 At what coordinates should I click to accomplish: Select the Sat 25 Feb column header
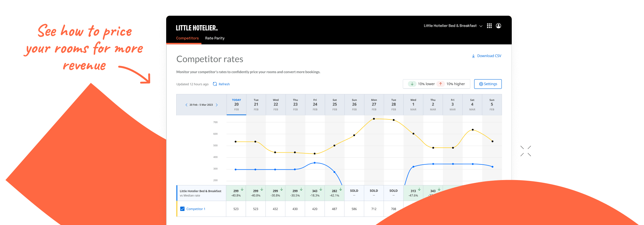pos(335,105)
